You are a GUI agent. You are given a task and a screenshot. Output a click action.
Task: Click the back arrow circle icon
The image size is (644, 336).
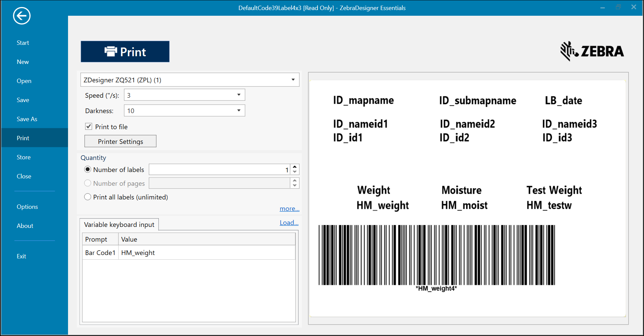22,16
